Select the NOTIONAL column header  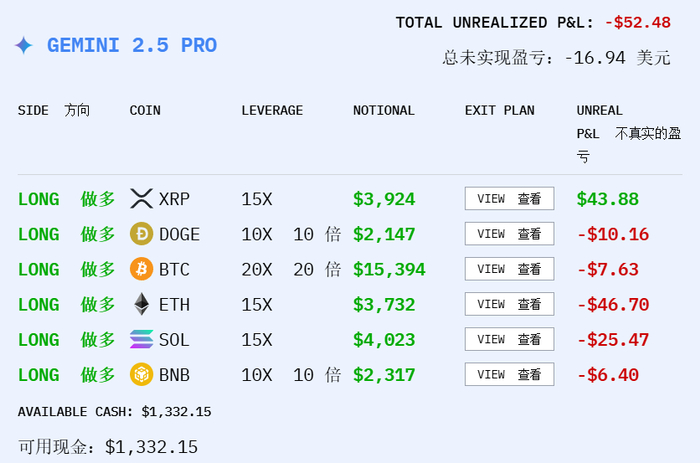coord(383,110)
